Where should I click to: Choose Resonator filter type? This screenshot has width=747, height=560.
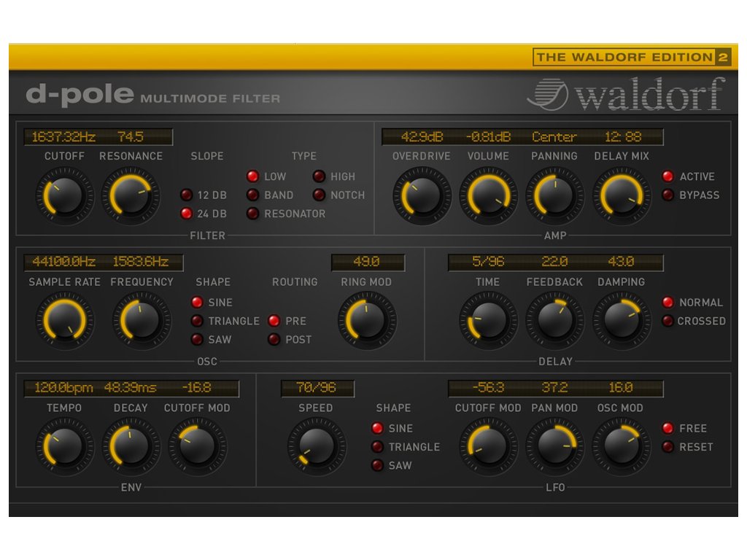click(x=252, y=214)
